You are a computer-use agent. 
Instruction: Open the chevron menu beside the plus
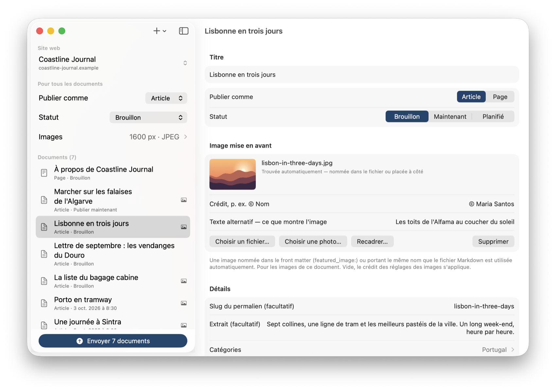165,31
